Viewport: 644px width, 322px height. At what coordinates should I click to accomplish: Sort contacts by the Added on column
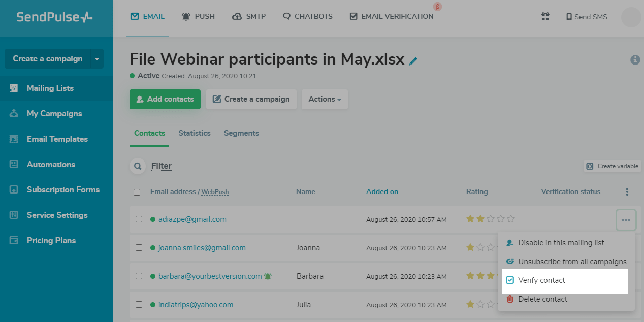[382, 192]
